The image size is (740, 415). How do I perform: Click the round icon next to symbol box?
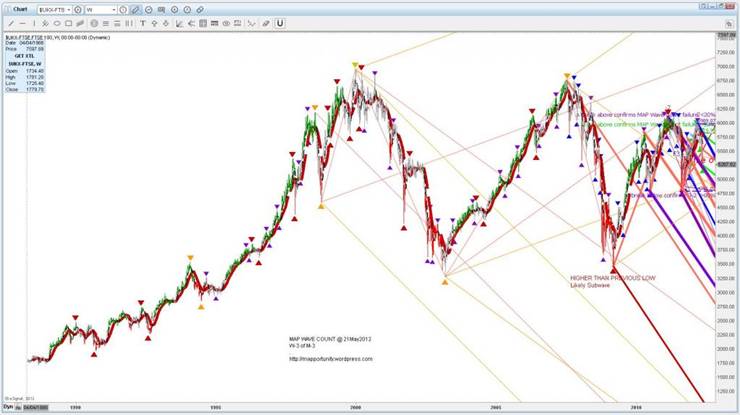78,9
